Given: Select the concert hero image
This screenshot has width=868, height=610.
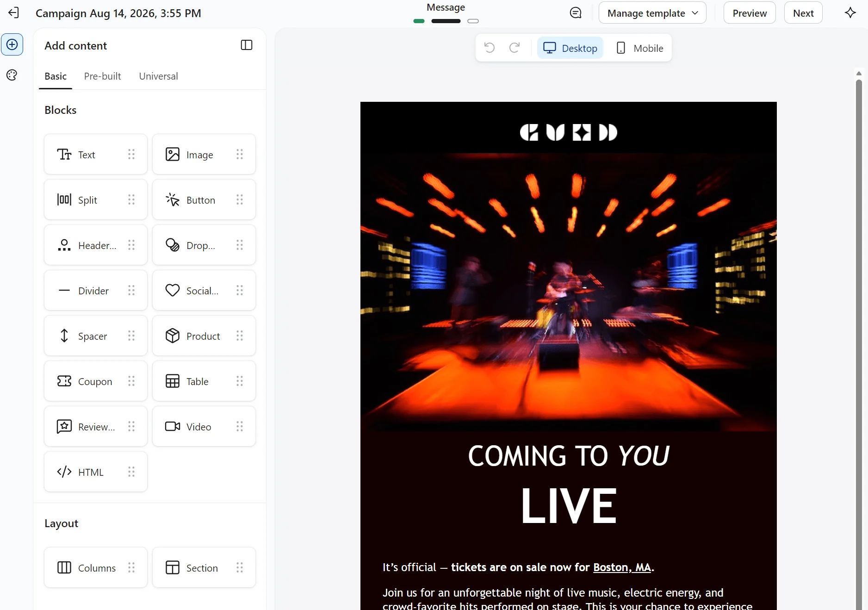Looking at the screenshot, I should [568, 293].
